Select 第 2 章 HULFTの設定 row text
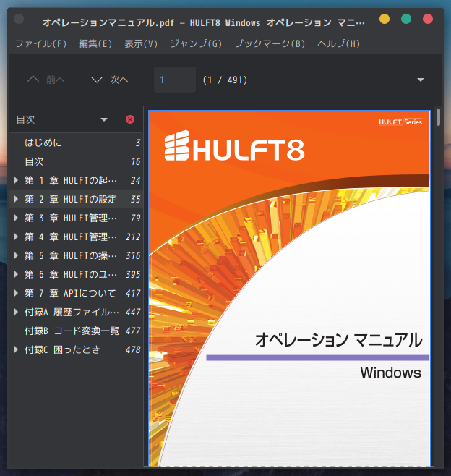The image size is (451, 476). pyautogui.click(x=71, y=199)
